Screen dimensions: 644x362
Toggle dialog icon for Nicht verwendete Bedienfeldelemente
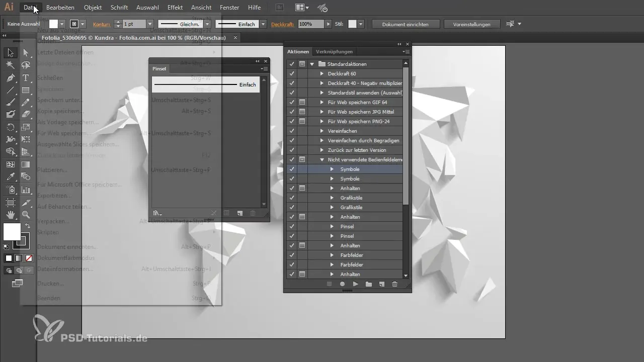(302, 159)
